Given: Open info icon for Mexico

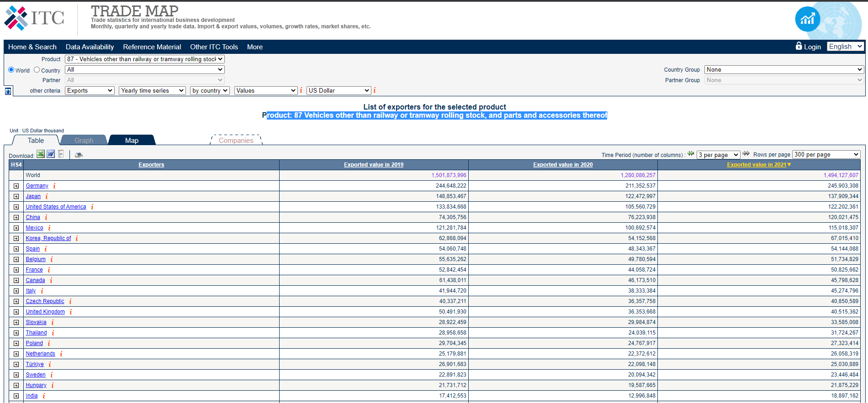Looking at the screenshot, I should [49, 228].
